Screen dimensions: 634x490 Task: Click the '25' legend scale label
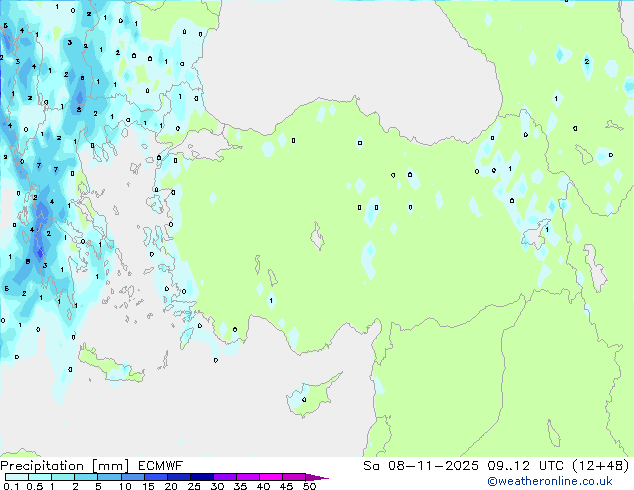point(194,486)
